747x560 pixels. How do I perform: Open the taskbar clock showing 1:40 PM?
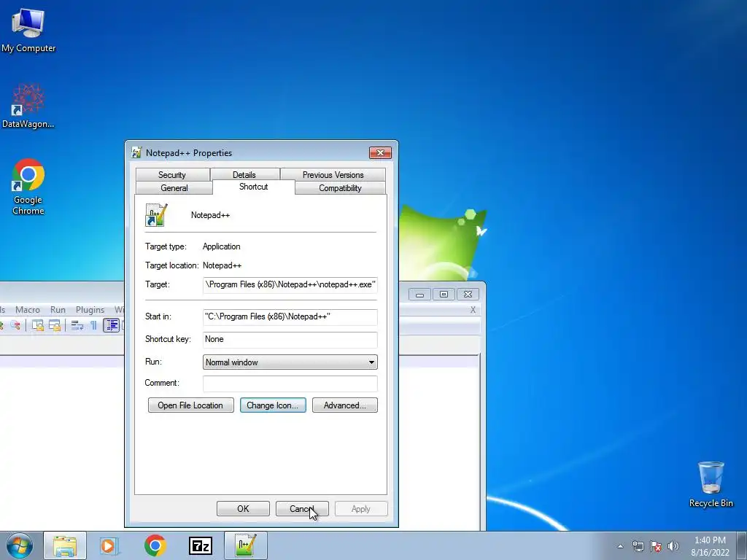click(710, 546)
